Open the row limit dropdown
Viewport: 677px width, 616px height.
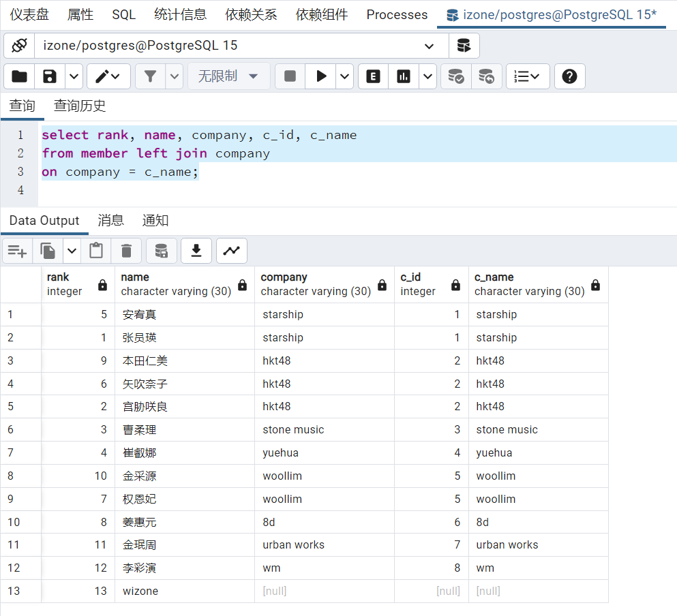pos(228,76)
